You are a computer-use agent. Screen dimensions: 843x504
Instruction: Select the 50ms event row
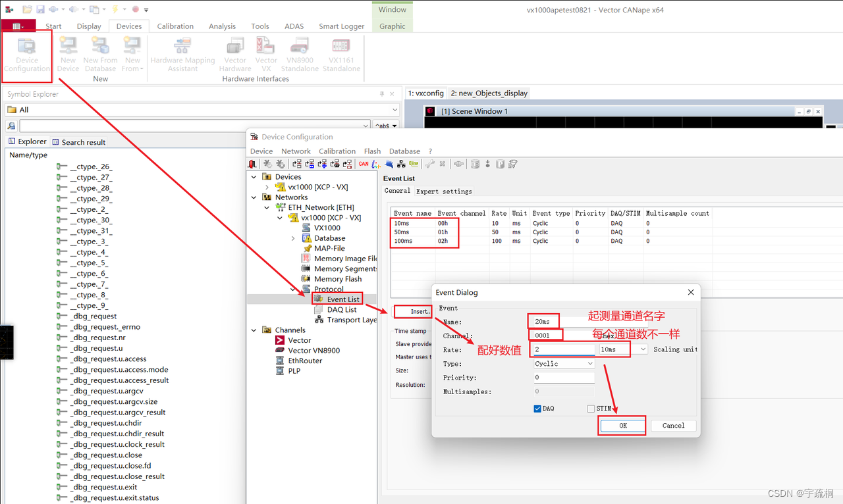pos(551,232)
